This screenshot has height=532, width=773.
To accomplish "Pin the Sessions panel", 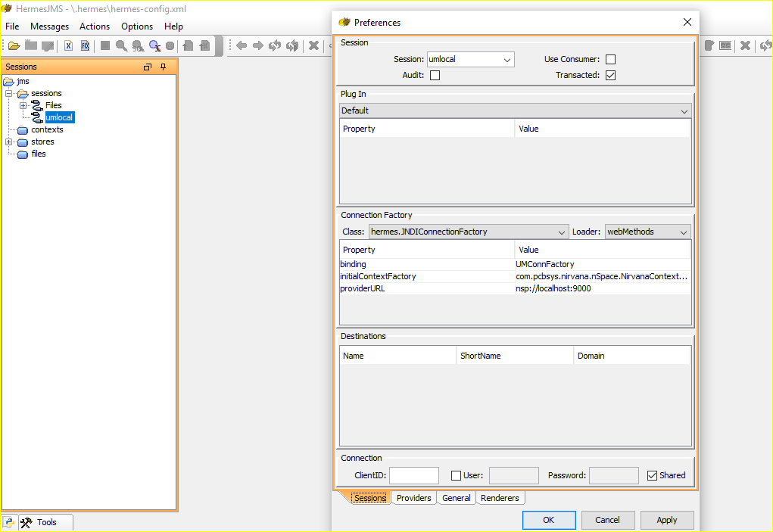I will [164, 67].
